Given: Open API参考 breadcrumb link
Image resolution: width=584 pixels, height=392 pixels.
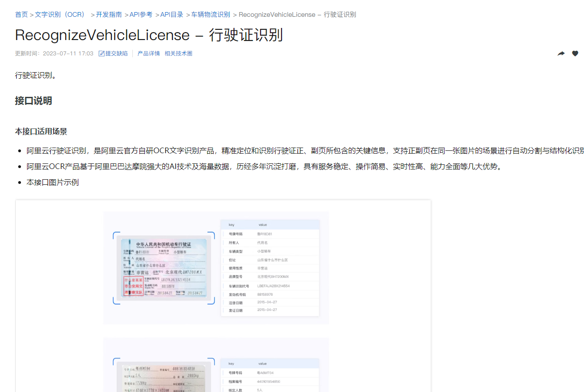Looking at the screenshot, I should (x=141, y=14).
